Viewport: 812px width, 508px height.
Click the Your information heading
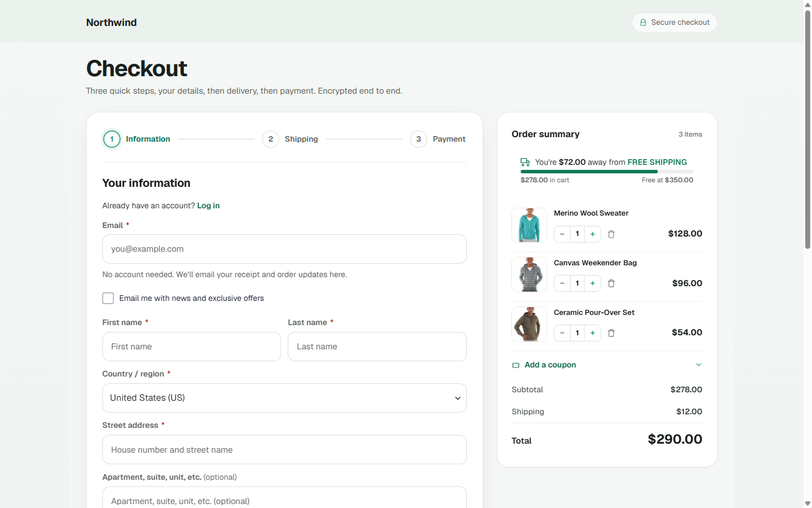146,183
